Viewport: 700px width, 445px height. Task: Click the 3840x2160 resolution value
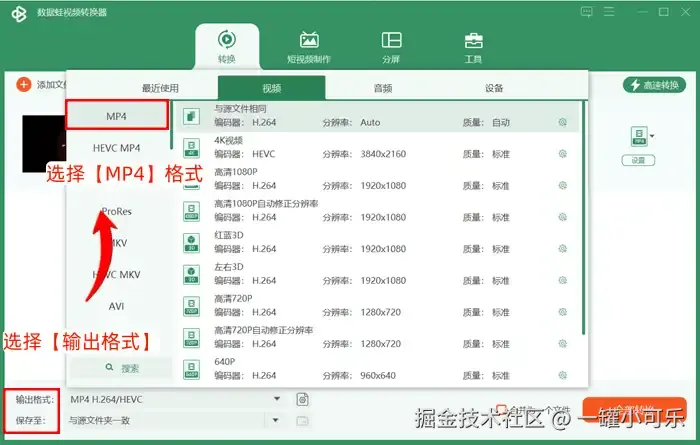[x=383, y=154]
